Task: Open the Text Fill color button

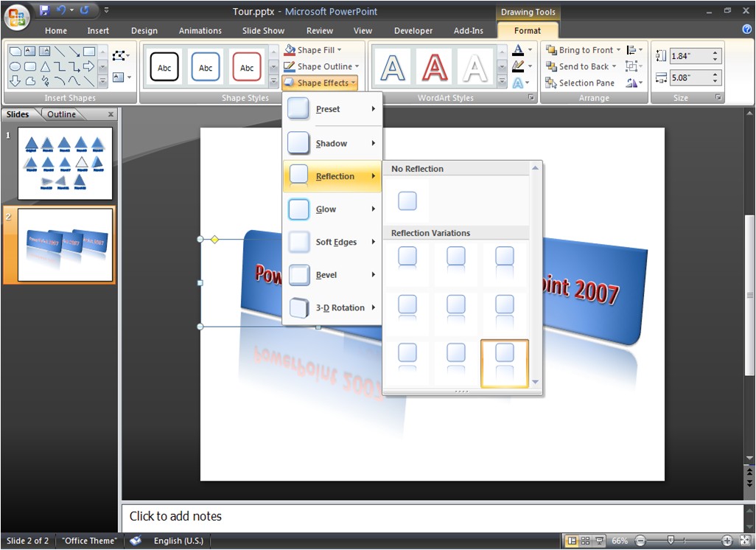Action: click(522, 49)
